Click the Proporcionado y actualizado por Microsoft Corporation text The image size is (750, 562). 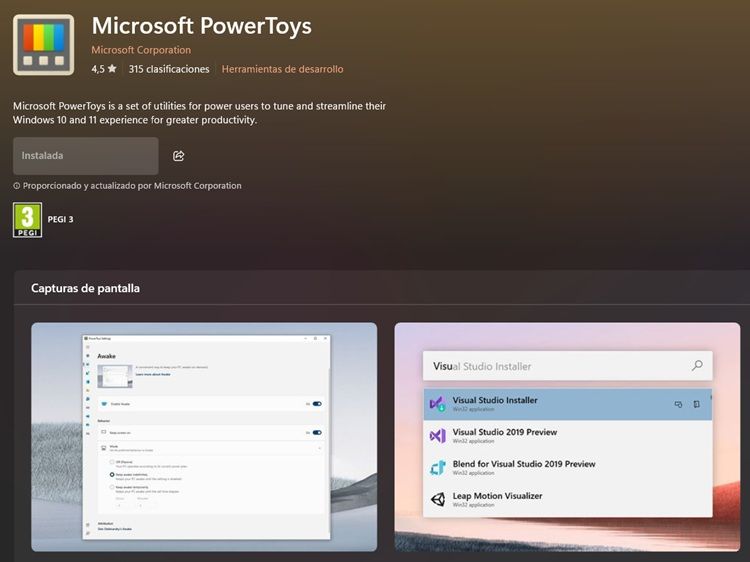[x=132, y=186]
